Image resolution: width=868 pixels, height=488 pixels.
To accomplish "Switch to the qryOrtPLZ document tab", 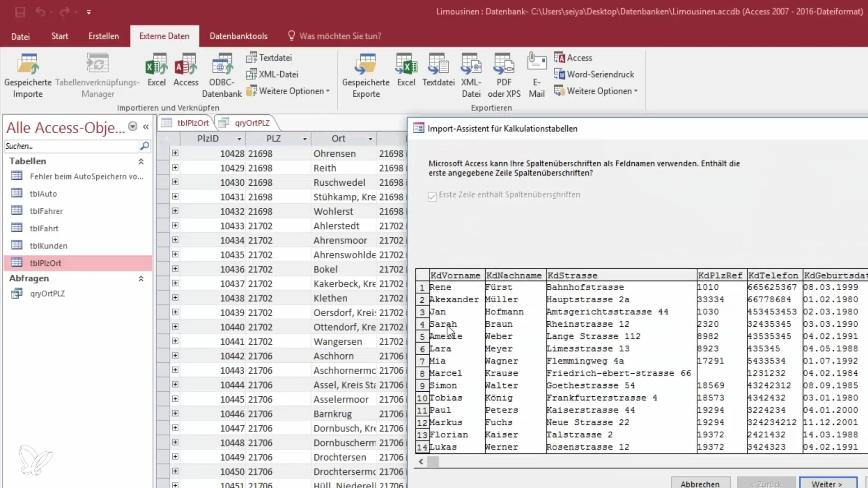I will pos(251,123).
